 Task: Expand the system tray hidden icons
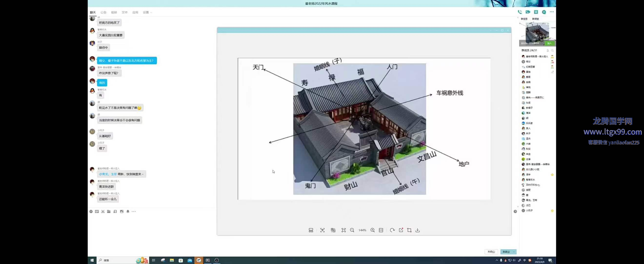pyautogui.click(x=496, y=260)
